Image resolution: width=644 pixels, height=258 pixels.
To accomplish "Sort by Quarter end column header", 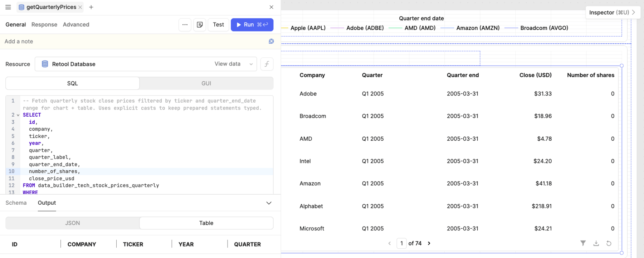I will point(463,75).
